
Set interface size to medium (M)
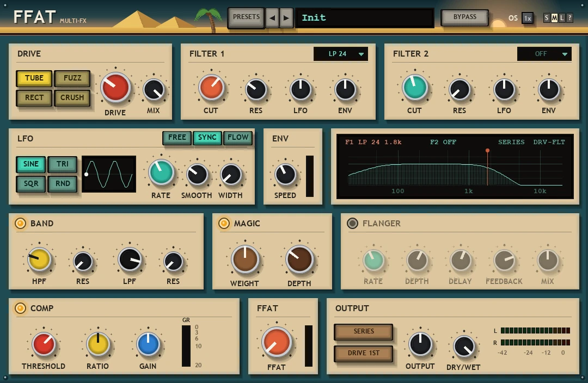click(x=554, y=17)
